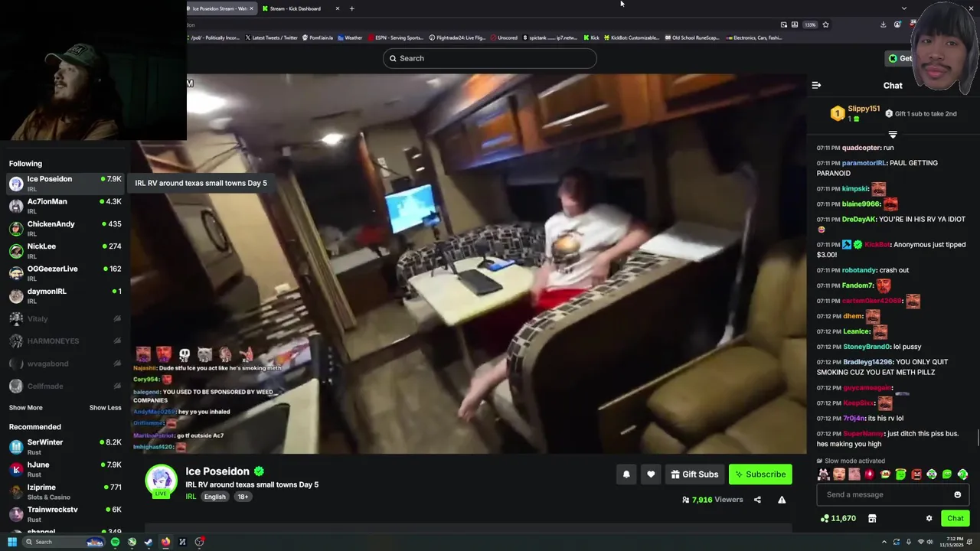Select hJune in Recommended list
980x551 pixels.
65,468
